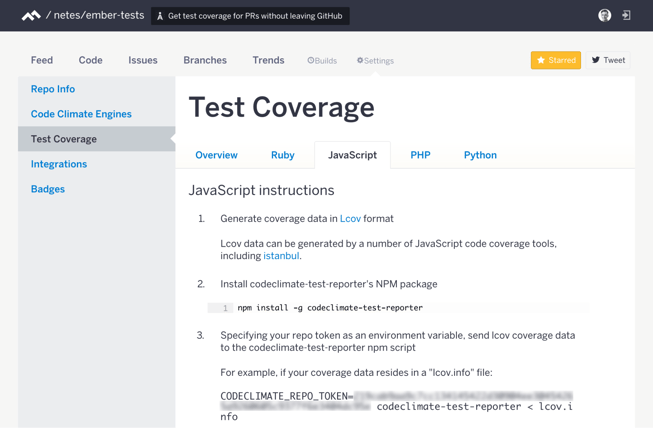Click the test coverage banner in header
This screenshot has height=428, width=653.
pos(250,16)
